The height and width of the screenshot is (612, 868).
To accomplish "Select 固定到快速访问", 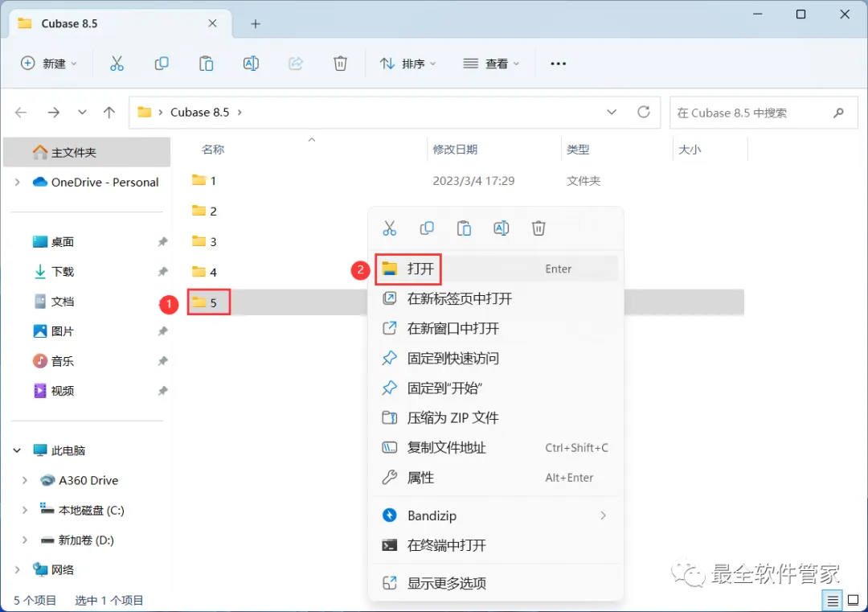I will pos(496,359).
